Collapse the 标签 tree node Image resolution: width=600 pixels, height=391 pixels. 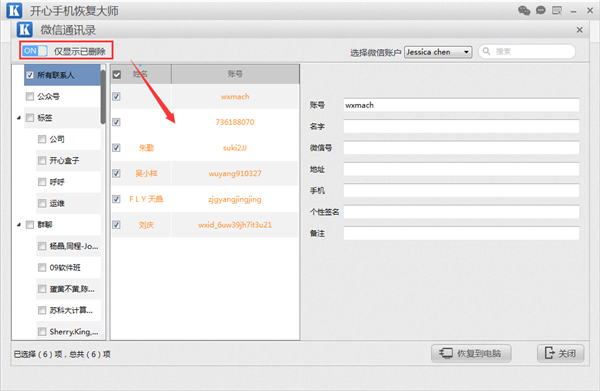pos(19,118)
